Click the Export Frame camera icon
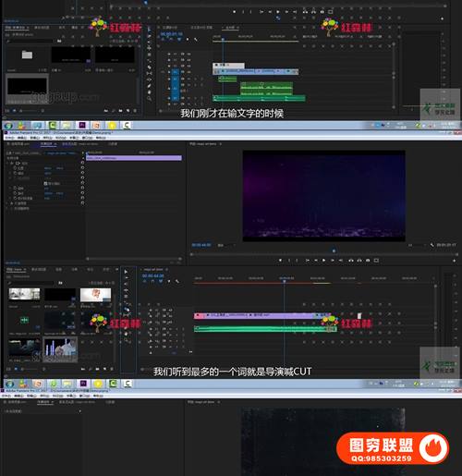Viewport: 462px width, 476px height. (x=368, y=261)
